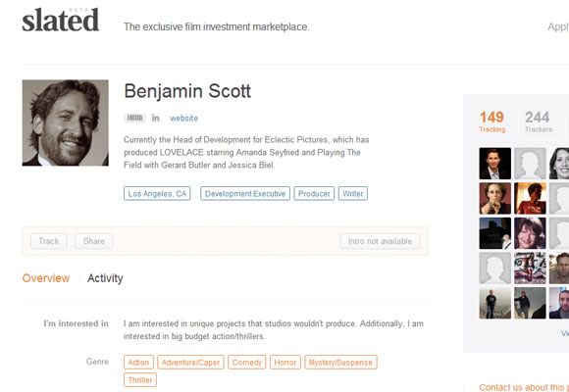Open Benjamin Scott's profile photo
The width and height of the screenshot is (569, 392).
click(x=66, y=122)
